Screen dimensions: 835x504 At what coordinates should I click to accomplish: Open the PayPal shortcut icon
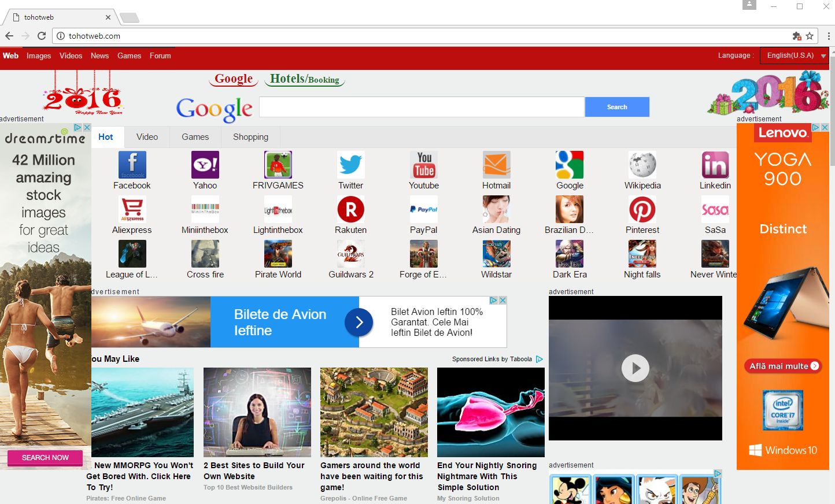(x=424, y=209)
